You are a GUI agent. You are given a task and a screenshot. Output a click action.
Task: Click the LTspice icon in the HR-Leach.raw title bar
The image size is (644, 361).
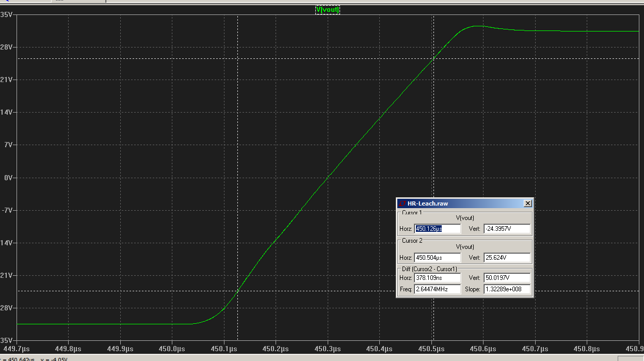tap(402, 203)
